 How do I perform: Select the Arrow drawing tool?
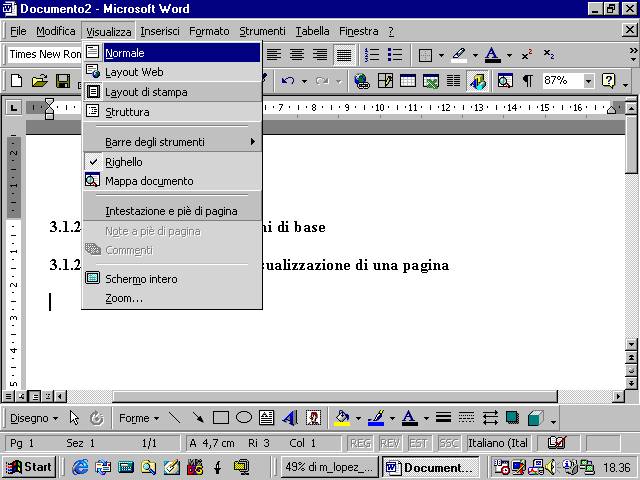(198, 418)
